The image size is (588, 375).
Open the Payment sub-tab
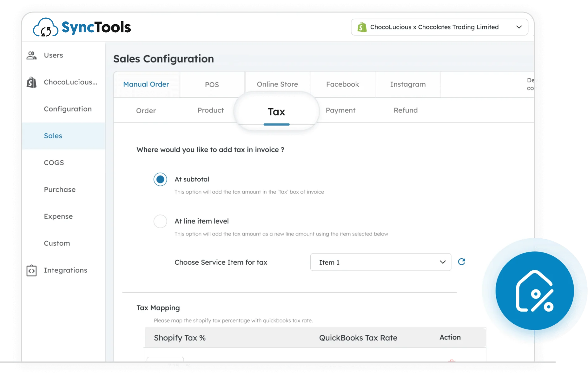[340, 111]
